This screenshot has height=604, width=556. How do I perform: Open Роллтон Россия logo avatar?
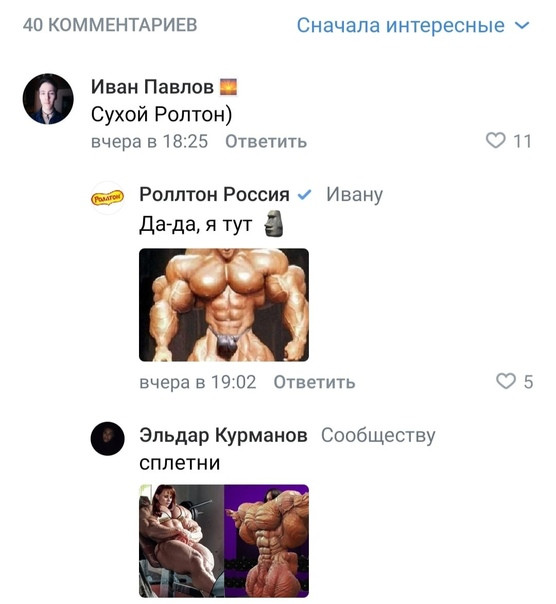[108, 198]
